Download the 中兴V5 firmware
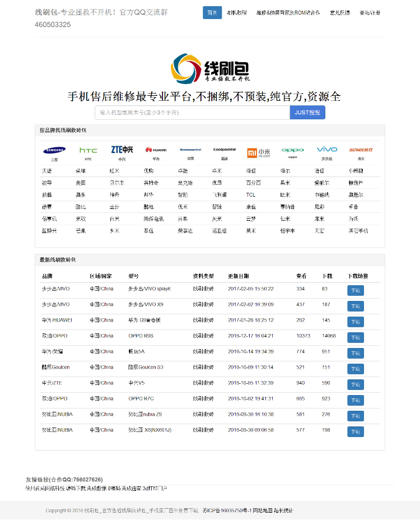The image size is (420, 520). point(356,385)
